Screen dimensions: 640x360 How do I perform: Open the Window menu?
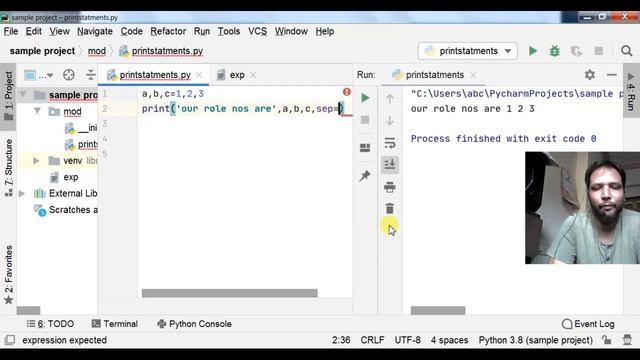coord(291,31)
